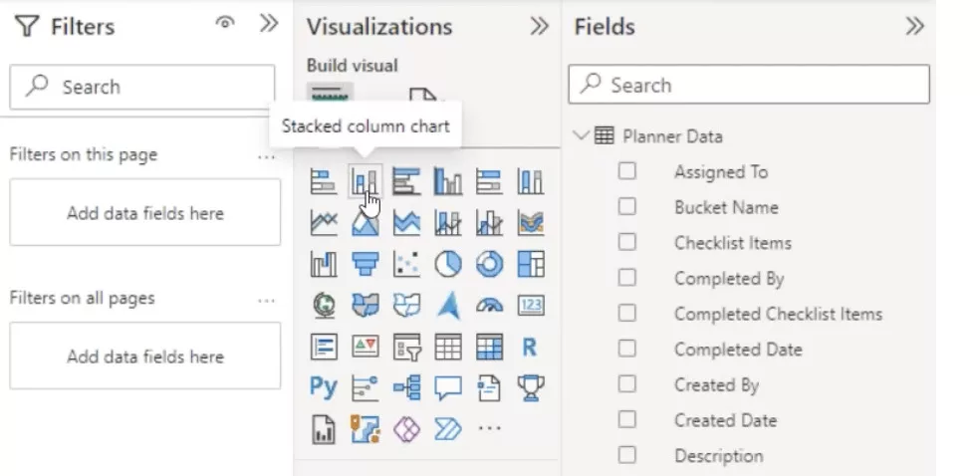Collapse the Visualizations pane
Viewport: 980px width, 476px height.
click(539, 26)
